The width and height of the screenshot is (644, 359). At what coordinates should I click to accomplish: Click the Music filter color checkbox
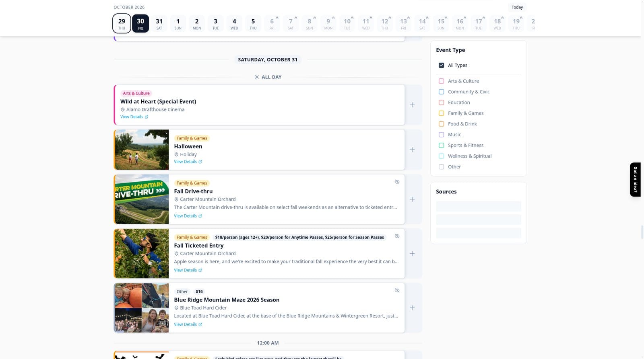pos(441,135)
